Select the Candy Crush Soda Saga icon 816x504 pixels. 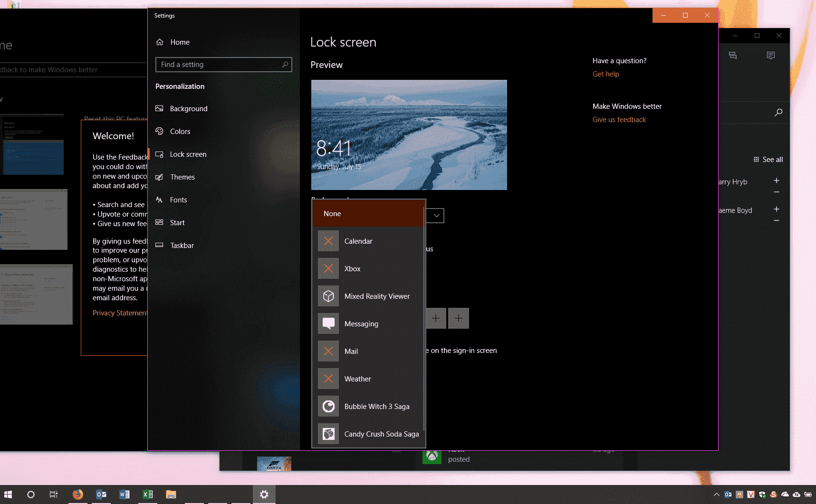click(328, 434)
